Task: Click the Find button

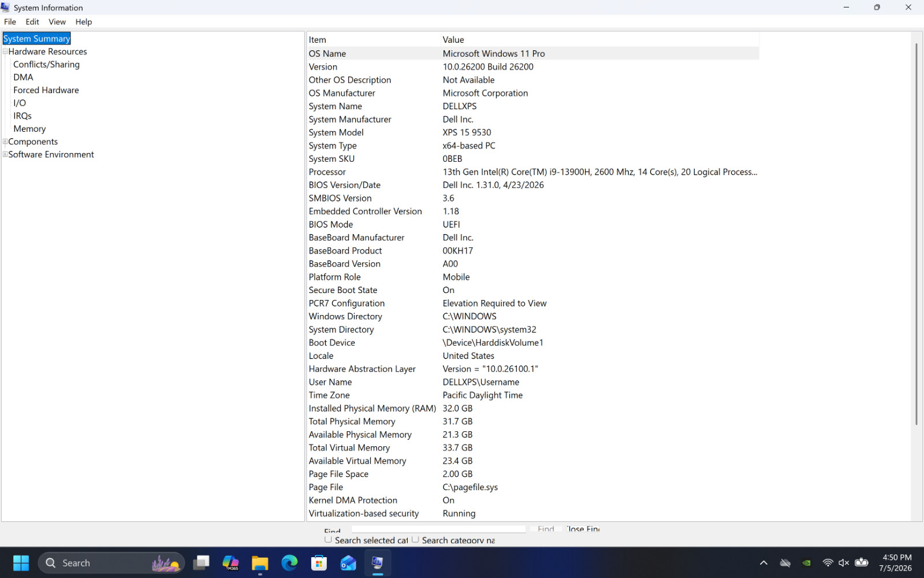Action: (546, 529)
